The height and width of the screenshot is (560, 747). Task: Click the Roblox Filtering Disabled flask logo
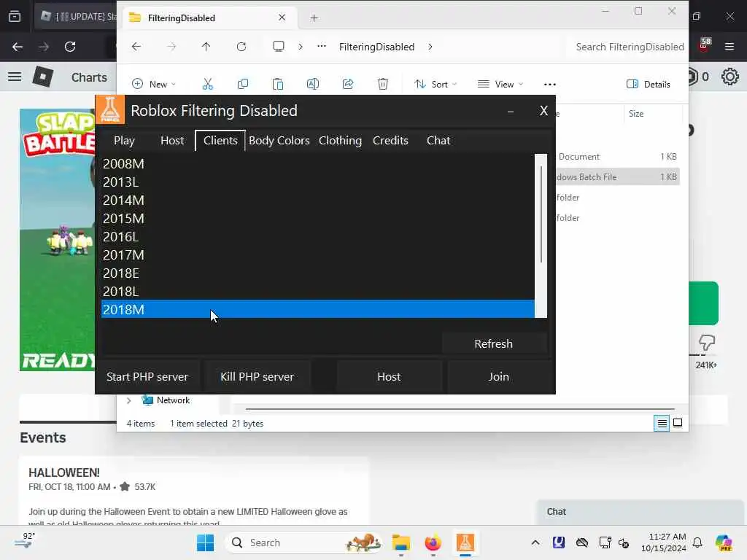[110, 109]
